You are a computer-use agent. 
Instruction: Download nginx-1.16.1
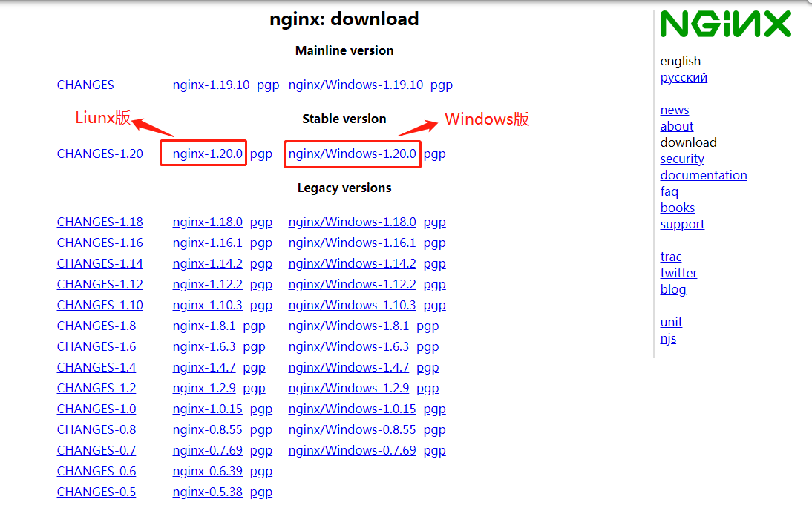[207, 243]
